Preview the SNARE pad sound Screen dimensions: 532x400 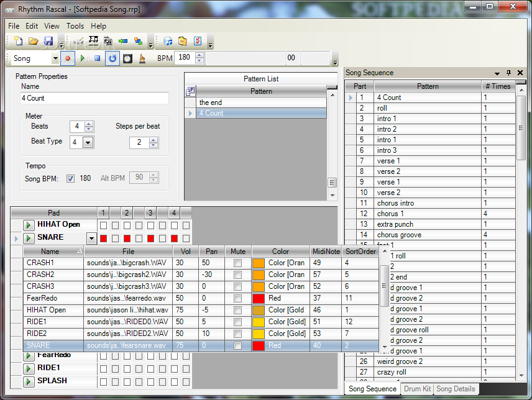point(28,238)
